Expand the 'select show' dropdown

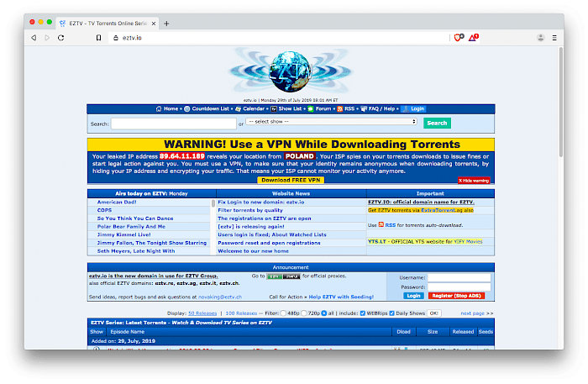click(332, 122)
